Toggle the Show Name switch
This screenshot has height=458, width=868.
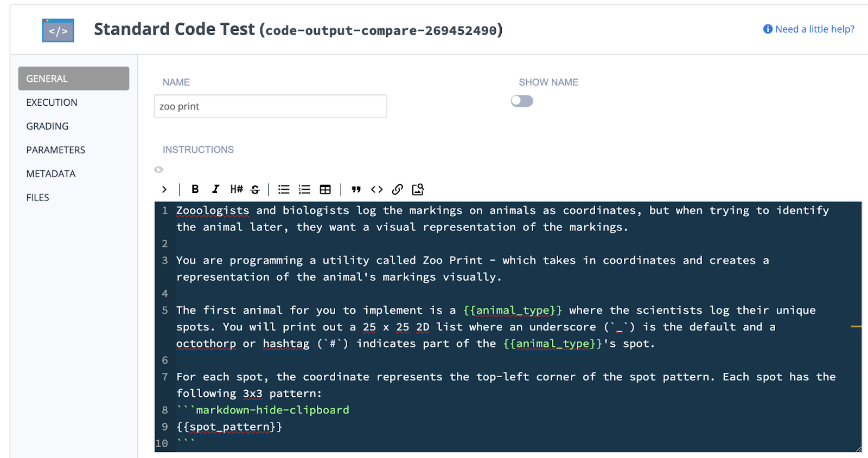click(522, 101)
